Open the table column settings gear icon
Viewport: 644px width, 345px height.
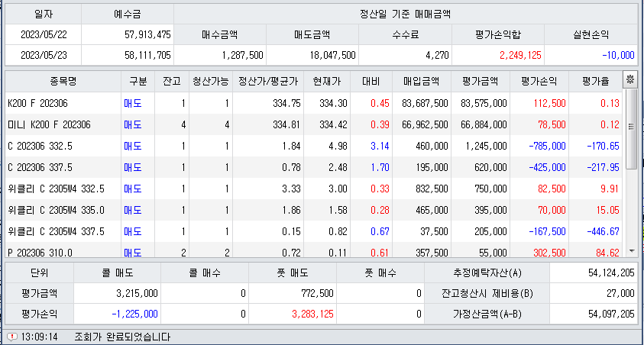coord(629,79)
